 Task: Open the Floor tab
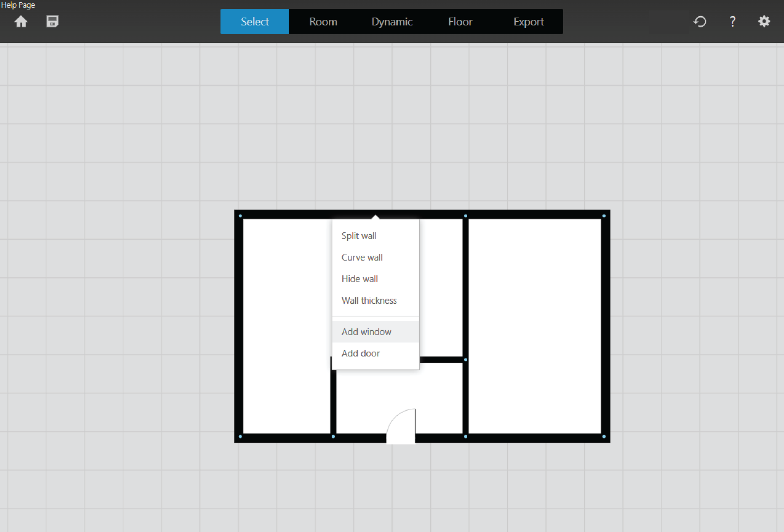[x=460, y=22]
